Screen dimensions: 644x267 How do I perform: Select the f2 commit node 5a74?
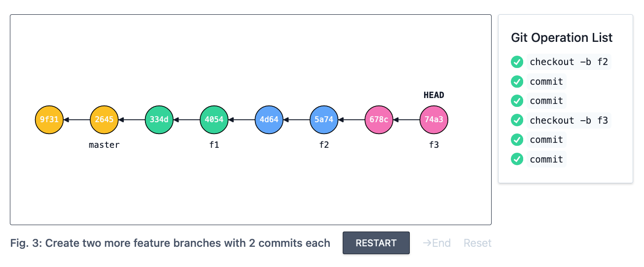(x=324, y=119)
